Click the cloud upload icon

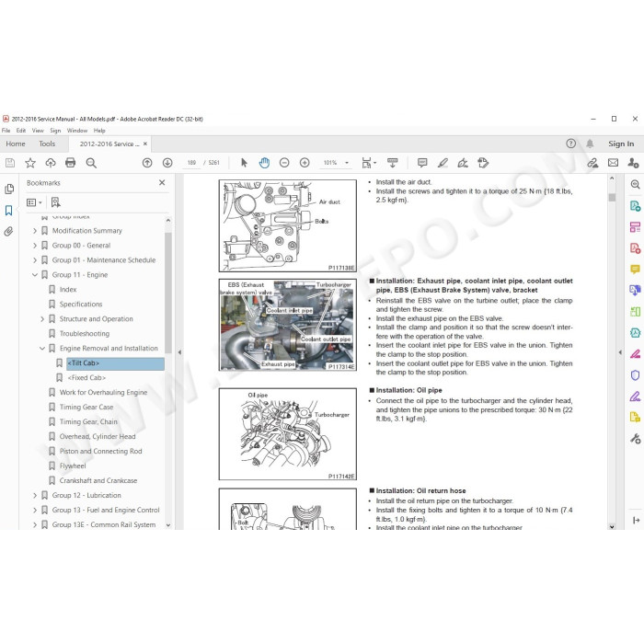(x=51, y=163)
